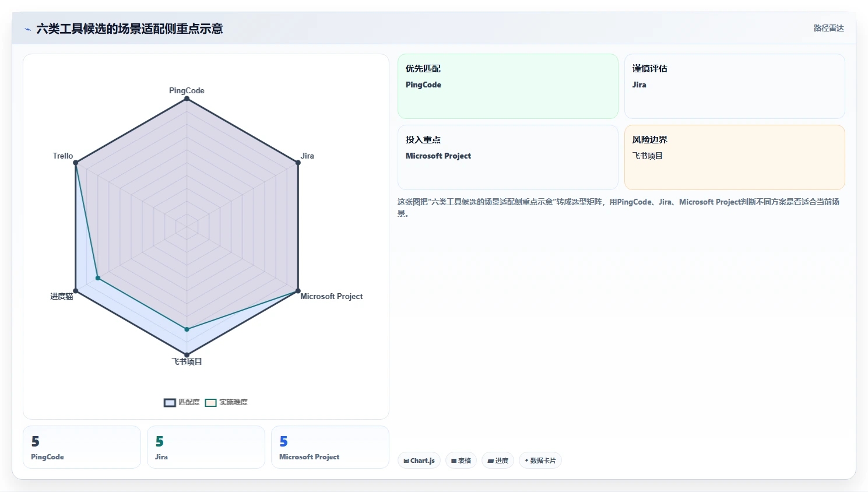
Task: Toggle the 匹配度 legend item
Action: click(x=182, y=402)
